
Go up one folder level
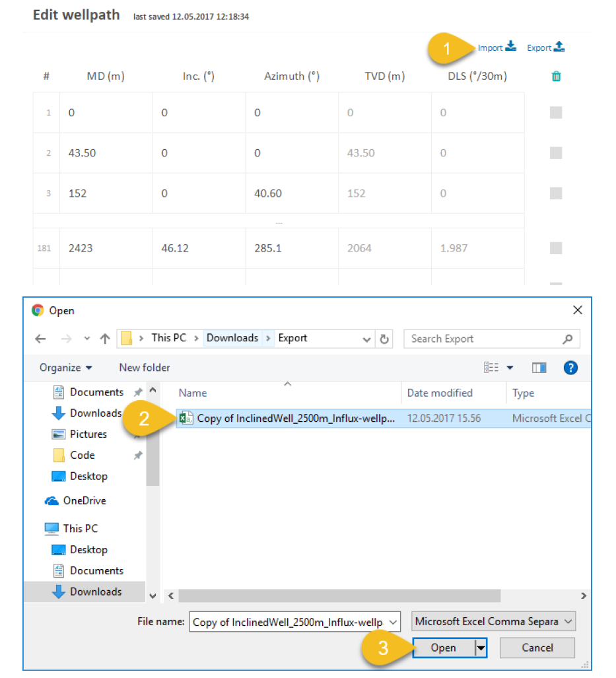point(105,339)
